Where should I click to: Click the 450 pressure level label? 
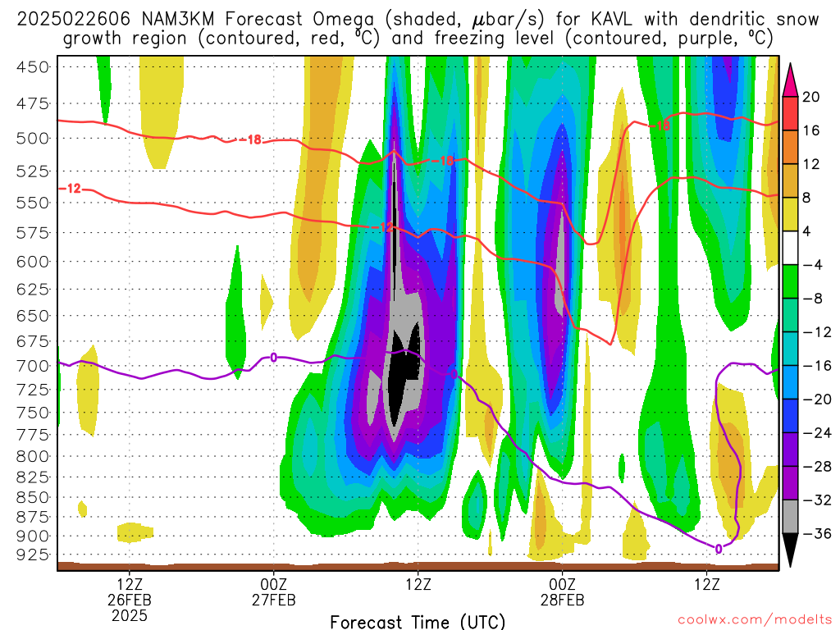pyautogui.click(x=33, y=67)
